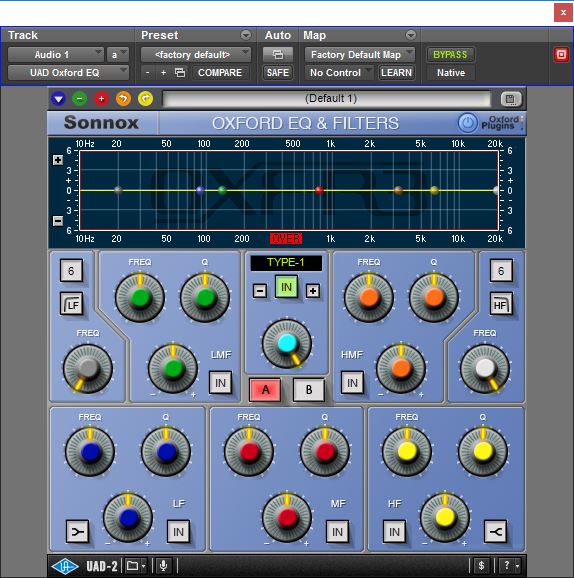
Task: Click the save preset floppy icon
Action: click(511, 99)
